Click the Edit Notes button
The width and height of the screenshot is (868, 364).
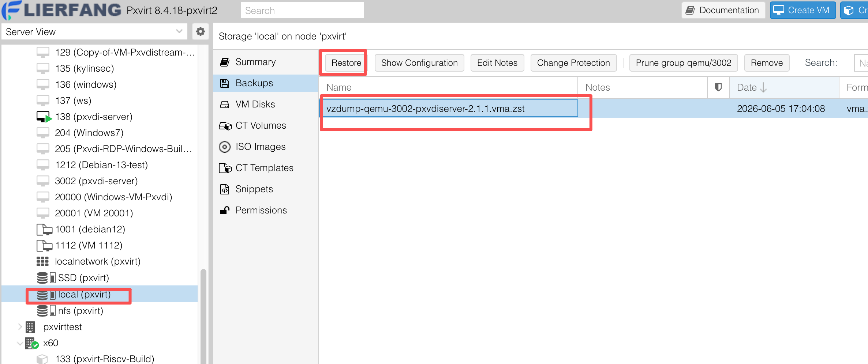(497, 63)
